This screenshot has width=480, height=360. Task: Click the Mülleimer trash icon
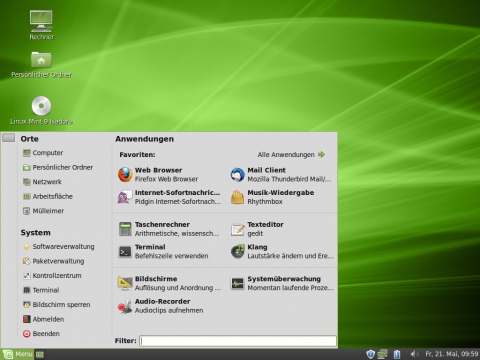[x=27, y=211]
